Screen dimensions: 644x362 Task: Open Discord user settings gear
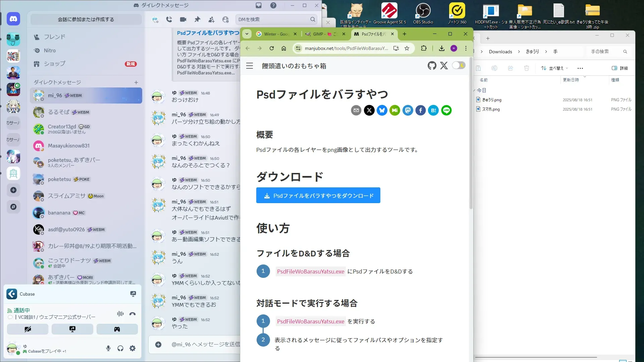(132, 349)
